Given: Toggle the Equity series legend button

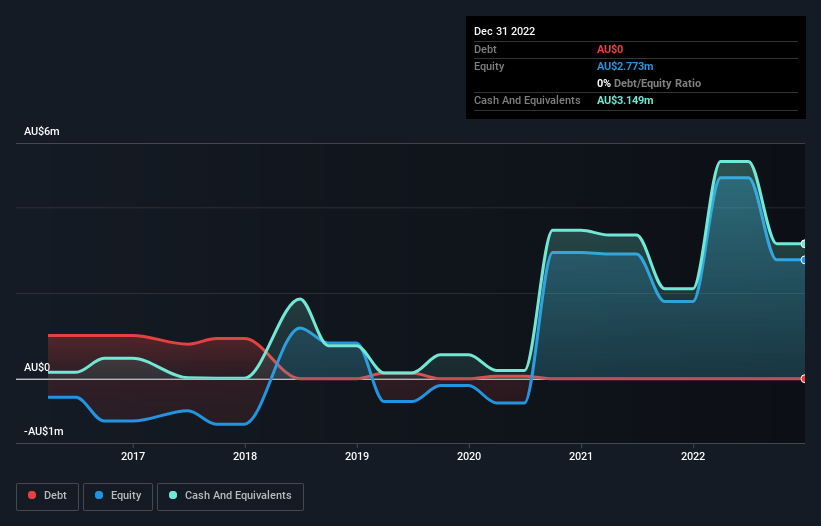Looking at the screenshot, I should coord(118,496).
